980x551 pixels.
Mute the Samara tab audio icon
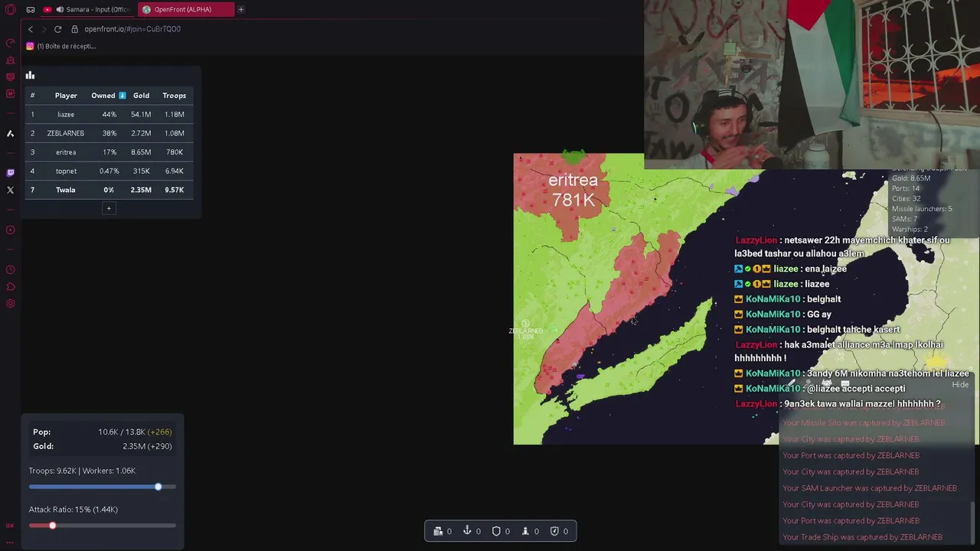[x=60, y=9]
